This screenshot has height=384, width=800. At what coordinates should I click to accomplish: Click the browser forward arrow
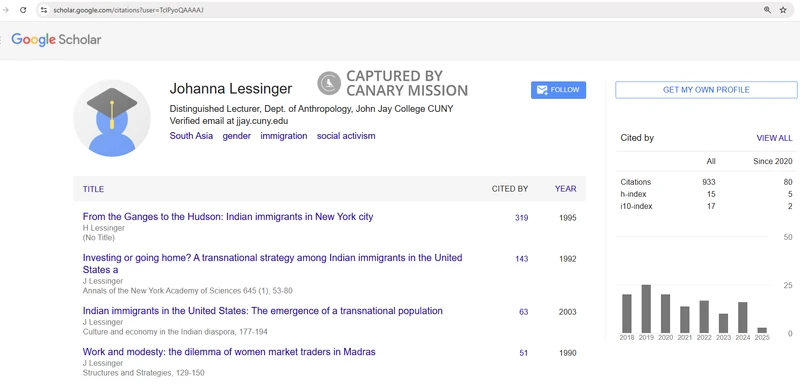point(6,10)
